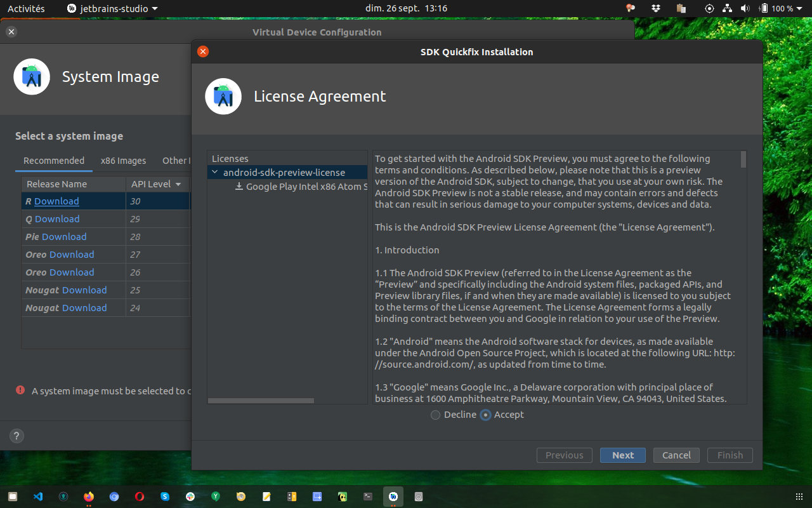This screenshot has height=508, width=812.
Task: Open the terminal from the dock
Action: [x=368, y=497]
